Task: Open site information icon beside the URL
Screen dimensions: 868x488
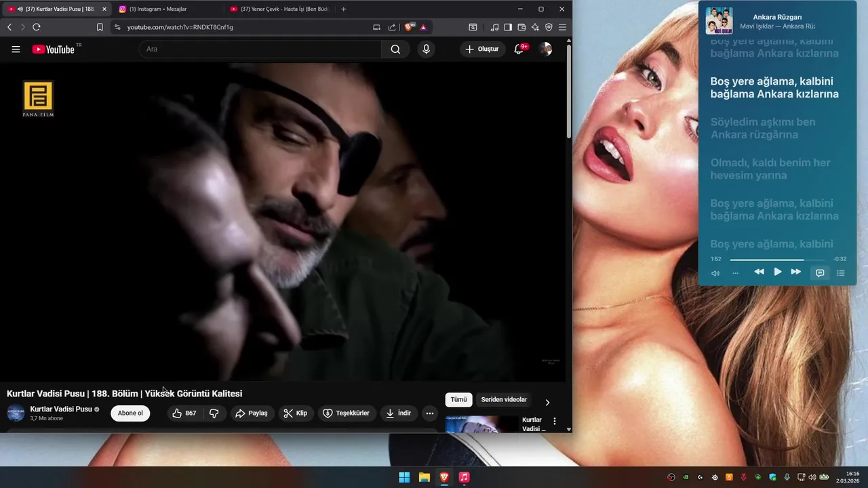Action: (117, 27)
